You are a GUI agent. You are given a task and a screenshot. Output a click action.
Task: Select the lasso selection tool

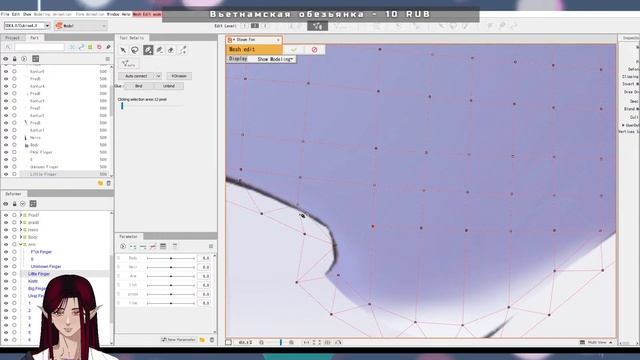(x=135, y=50)
